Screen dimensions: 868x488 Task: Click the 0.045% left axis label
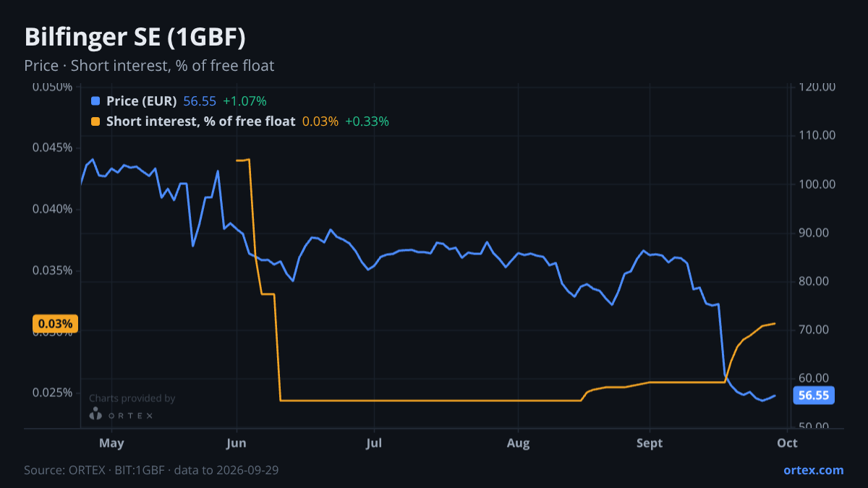(53, 148)
